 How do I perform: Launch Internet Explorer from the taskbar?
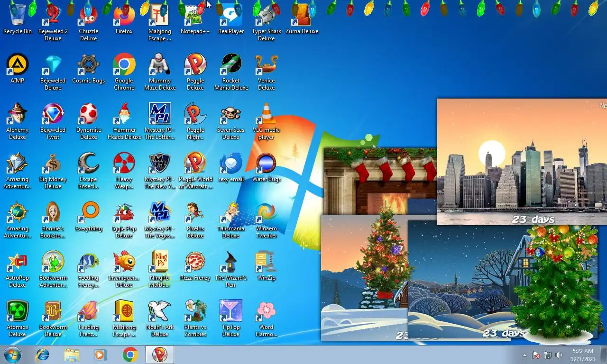(43, 355)
